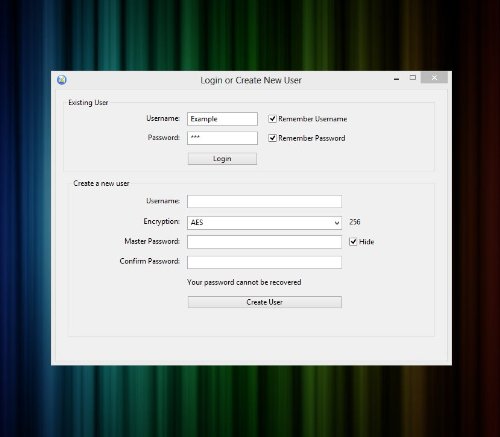
Task: Click the 'Your password cannot be recovered' notice
Action: pos(244,282)
